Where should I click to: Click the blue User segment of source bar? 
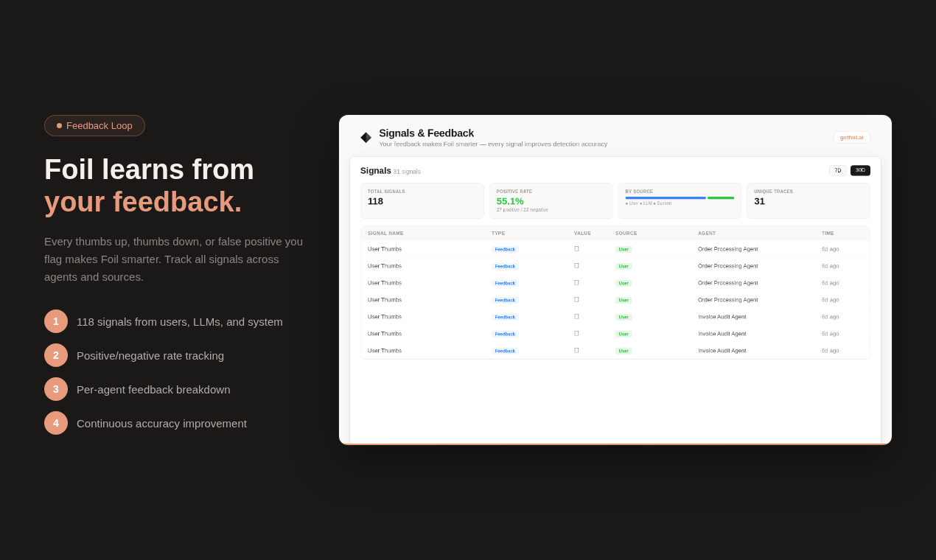(x=666, y=197)
